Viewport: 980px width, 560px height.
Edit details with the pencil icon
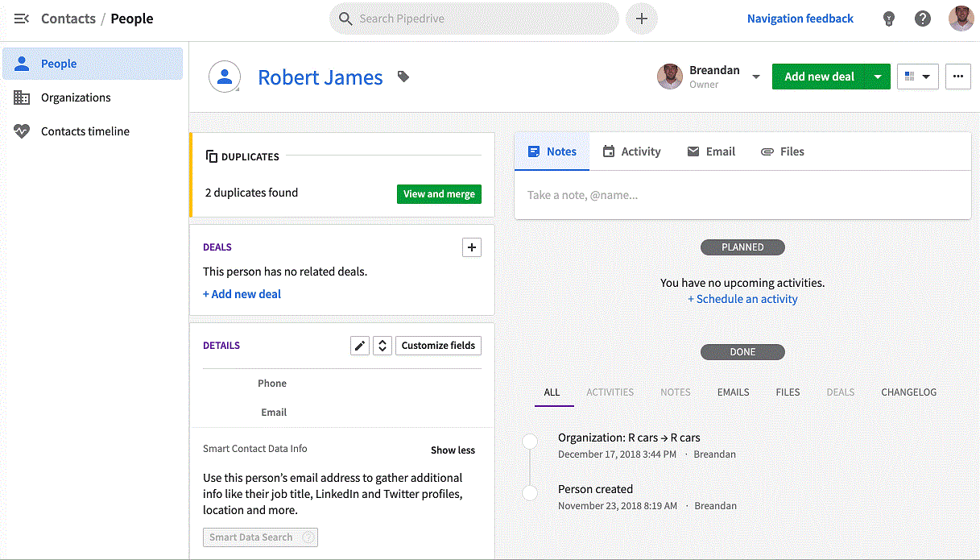click(x=360, y=346)
